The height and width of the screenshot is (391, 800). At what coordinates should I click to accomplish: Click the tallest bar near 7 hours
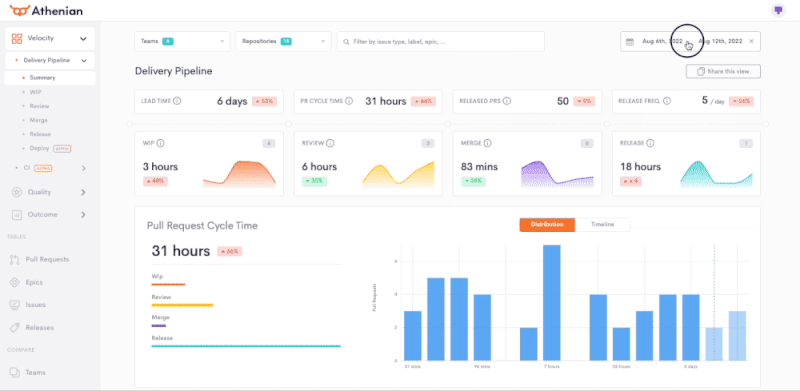552,303
